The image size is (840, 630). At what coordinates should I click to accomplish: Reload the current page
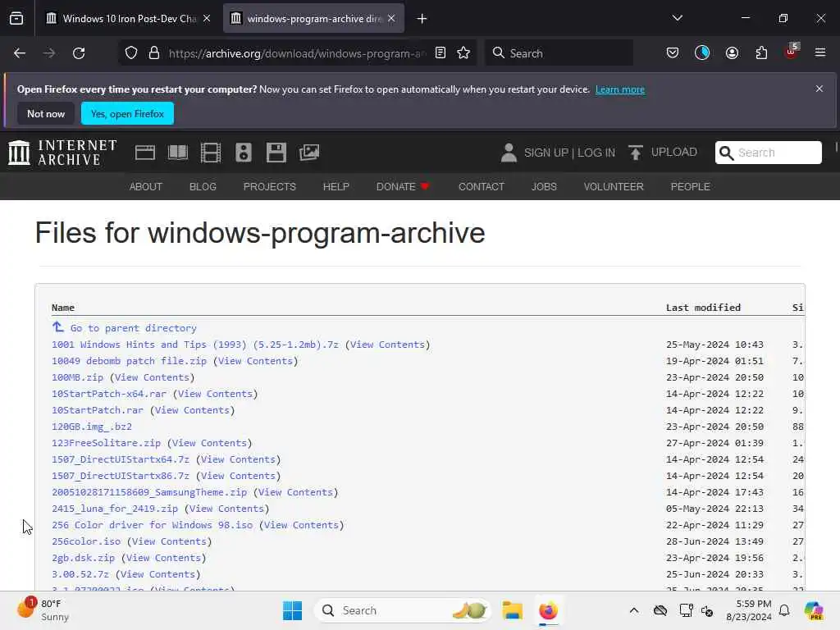(79, 53)
